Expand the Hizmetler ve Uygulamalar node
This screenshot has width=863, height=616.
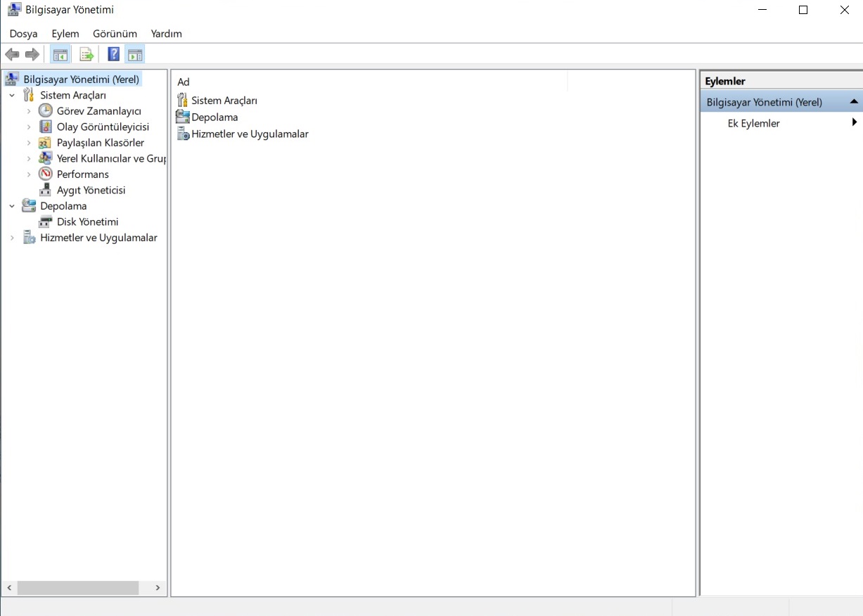[12, 238]
